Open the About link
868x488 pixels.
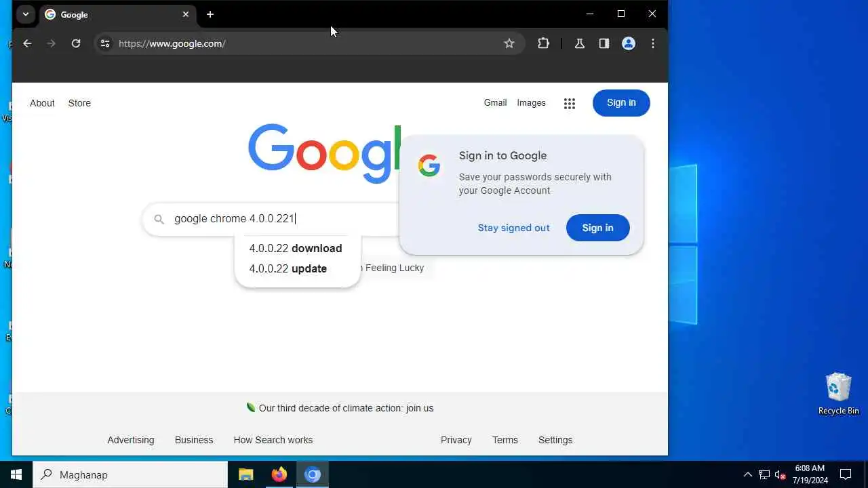42,103
